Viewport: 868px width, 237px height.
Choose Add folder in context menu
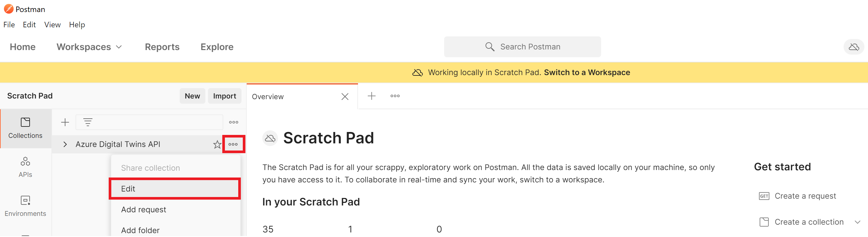(140, 230)
